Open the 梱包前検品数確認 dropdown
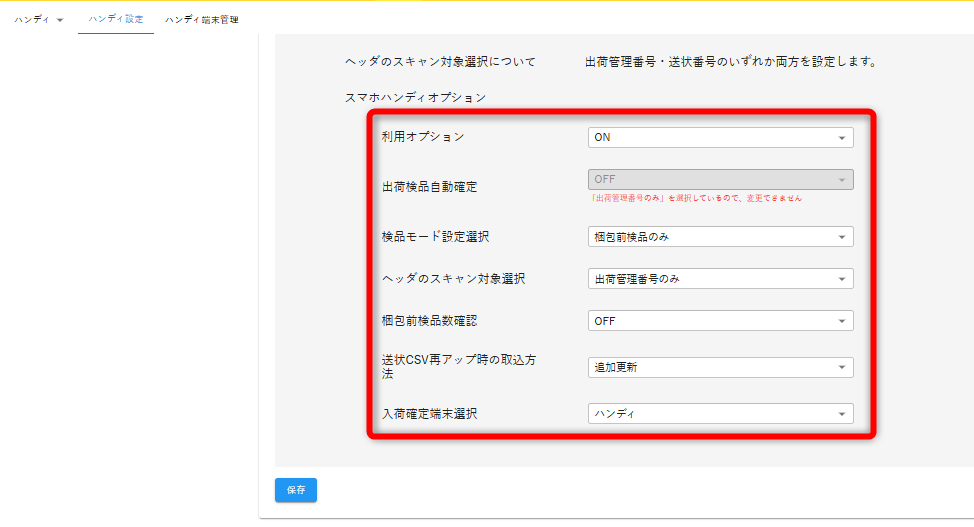Screen dimensions: 974x527 pos(721,321)
